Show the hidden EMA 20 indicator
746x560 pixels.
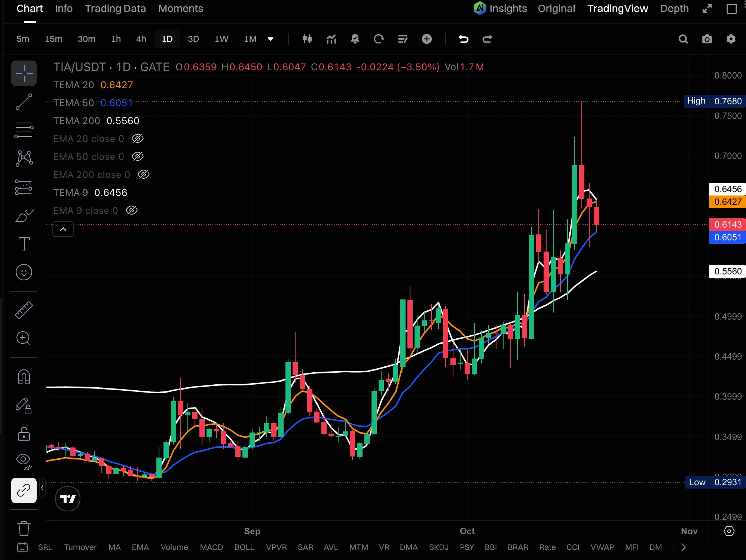tap(138, 139)
